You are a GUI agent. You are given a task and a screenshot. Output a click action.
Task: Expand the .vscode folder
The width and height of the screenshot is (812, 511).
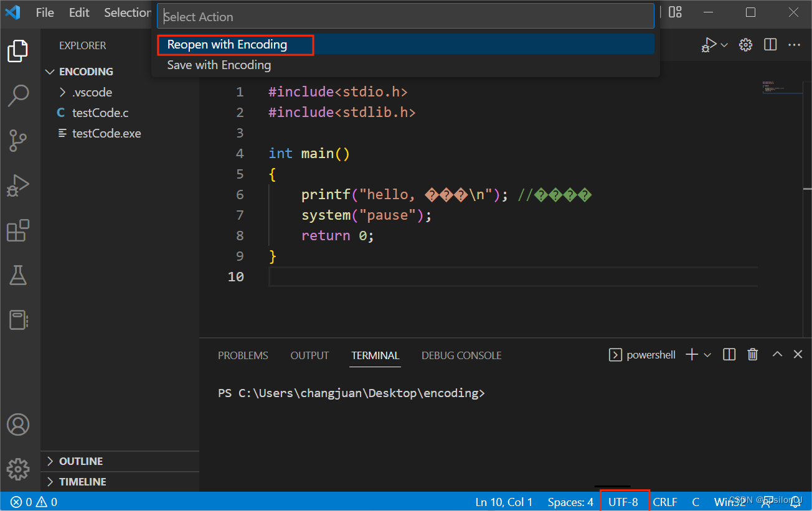tap(120, 92)
